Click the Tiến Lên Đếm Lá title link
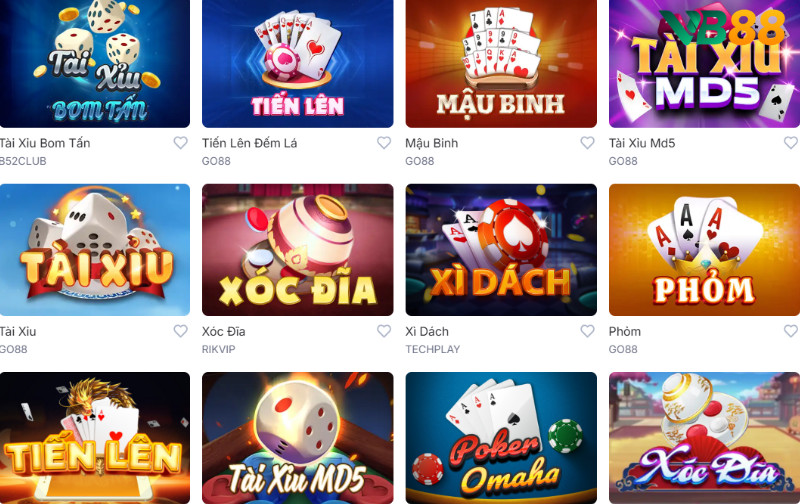 pos(249,143)
